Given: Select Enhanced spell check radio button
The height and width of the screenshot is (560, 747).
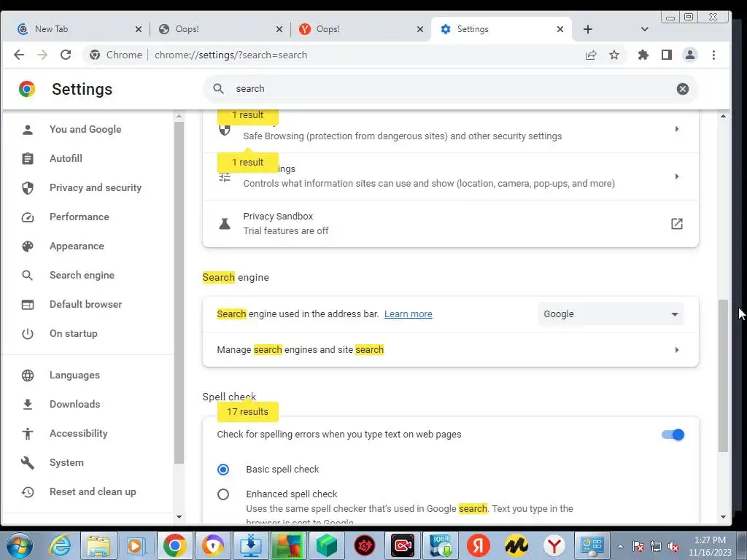Looking at the screenshot, I should point(223,494).
